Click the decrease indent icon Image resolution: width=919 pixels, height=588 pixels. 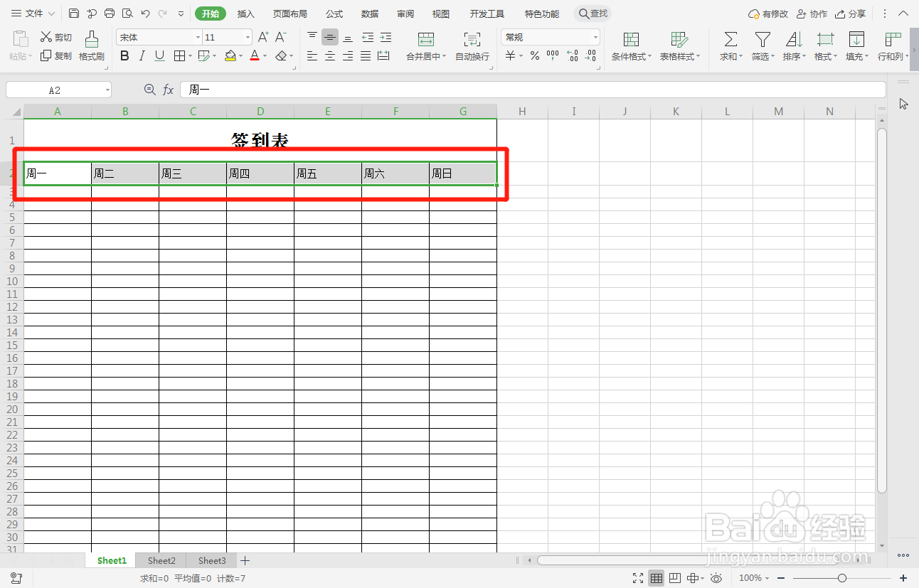coord(367,37)
